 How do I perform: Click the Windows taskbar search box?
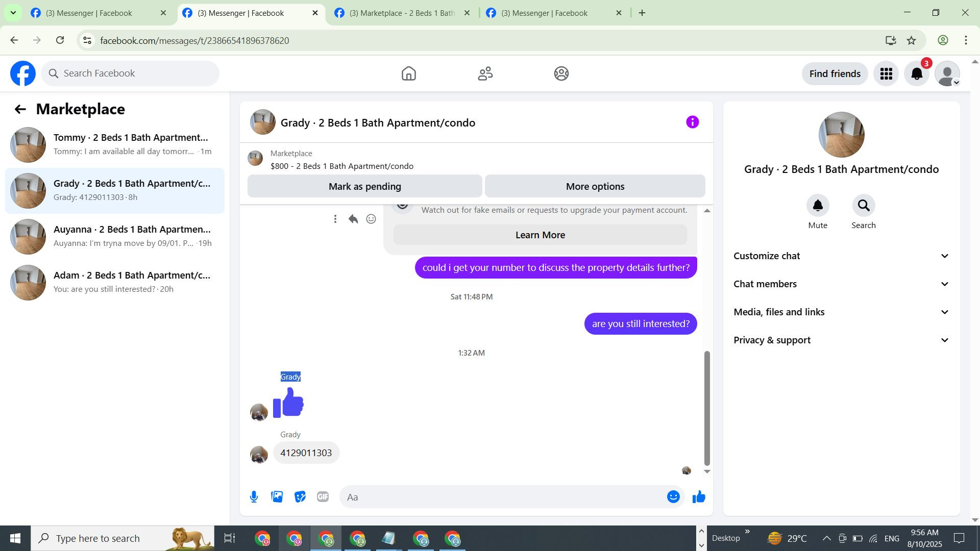pyautogui.click(x=122, y=538)
